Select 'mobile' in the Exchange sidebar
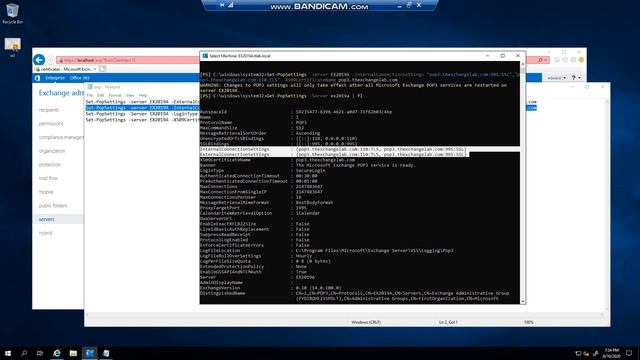 click(46, 192)
